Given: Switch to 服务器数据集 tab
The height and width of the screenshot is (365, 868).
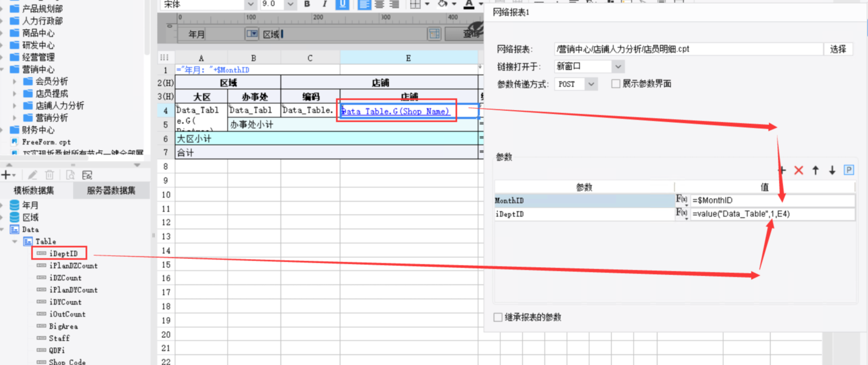Looking at the screenshot, I should tap(111, 190).
